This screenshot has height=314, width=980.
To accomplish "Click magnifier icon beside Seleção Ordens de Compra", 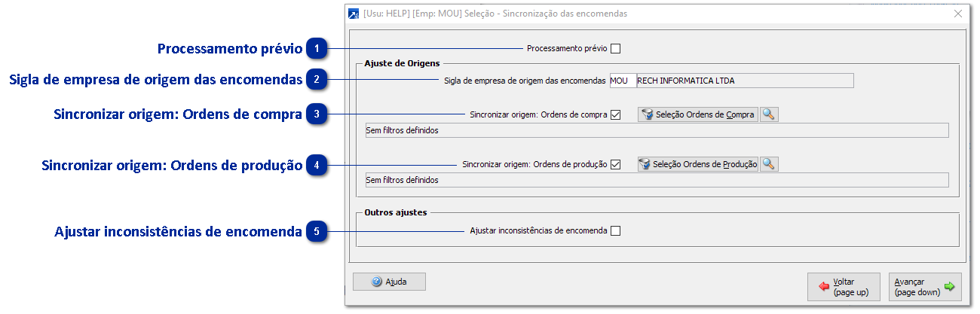I will [768, 114].
